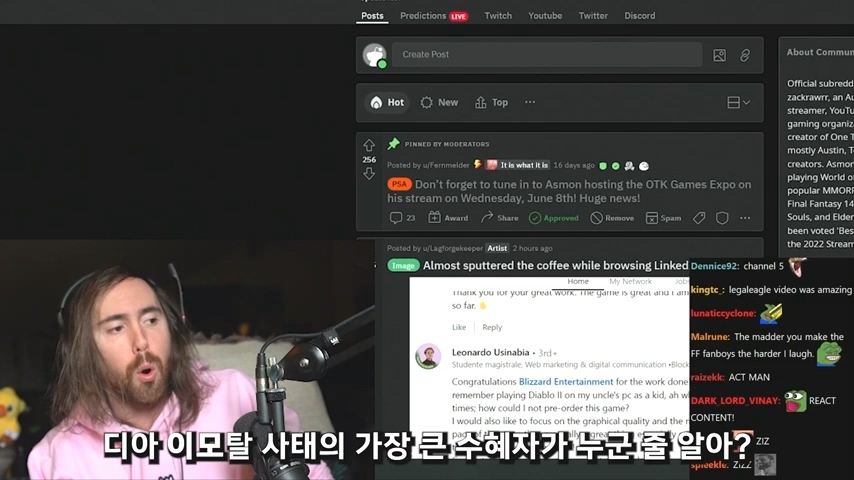Screen dimensions: 854x480
Task: Upvote the pinned PSA post
Action: point(369,145)
